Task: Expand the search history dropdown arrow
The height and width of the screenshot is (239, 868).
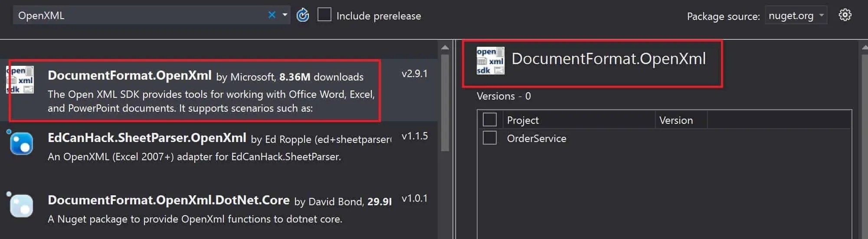Action: (285, 15)
